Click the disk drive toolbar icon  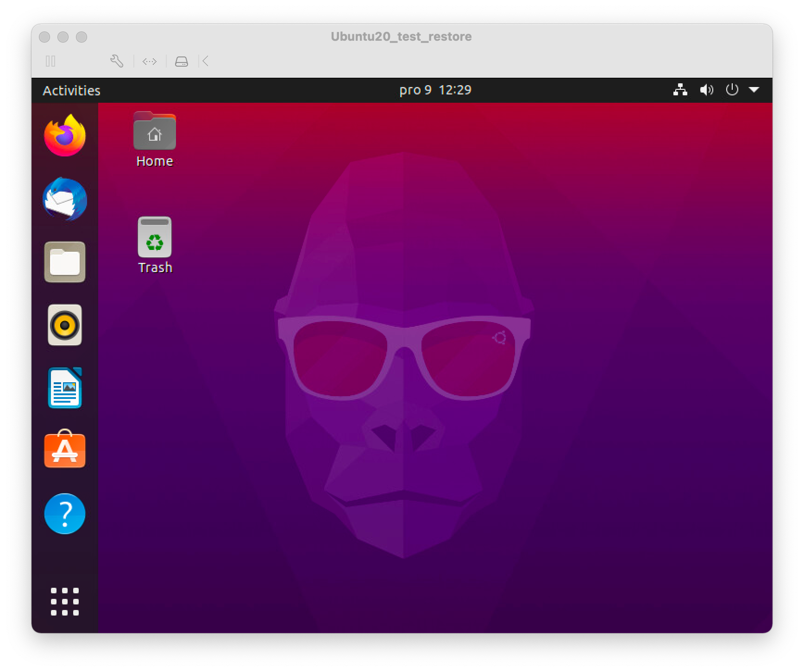point(182,61)
